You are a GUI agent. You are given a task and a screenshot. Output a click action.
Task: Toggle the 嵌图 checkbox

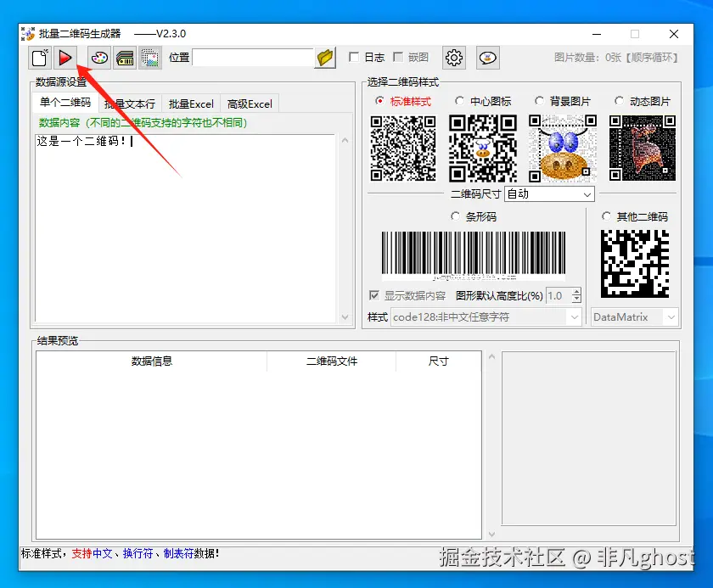coord(398,57)
